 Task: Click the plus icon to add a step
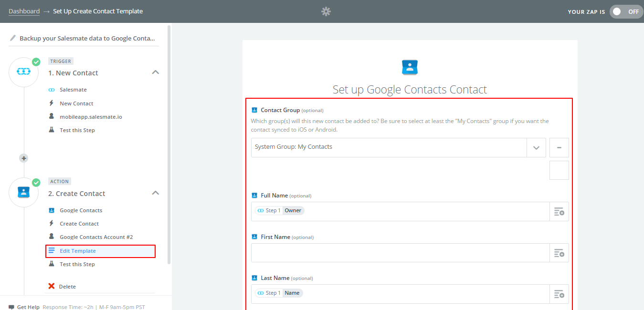23,158
